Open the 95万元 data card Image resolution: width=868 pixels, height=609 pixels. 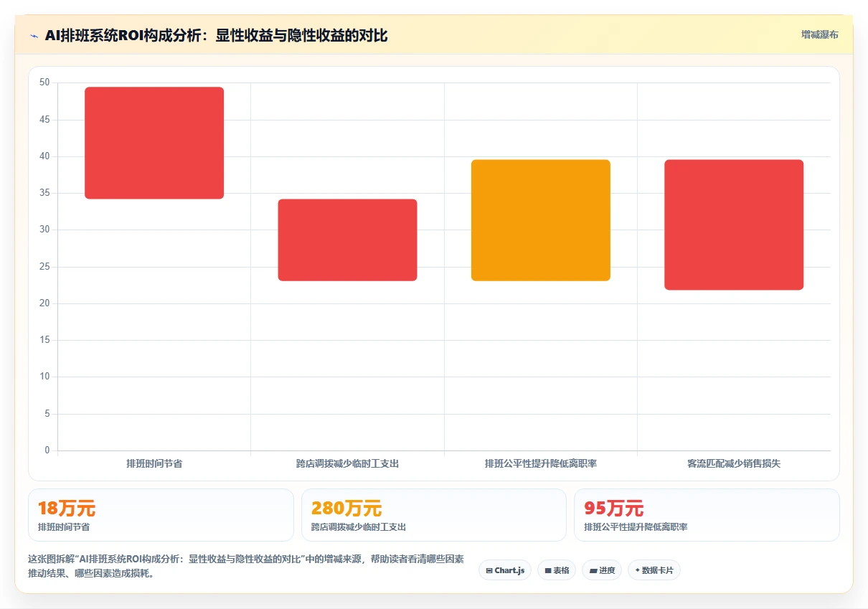[707, 515]
